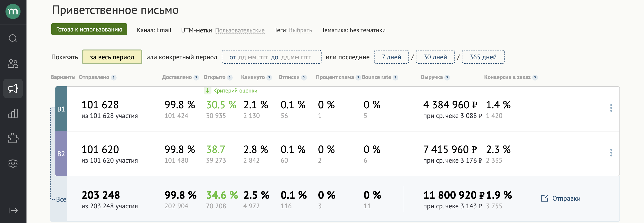Image resolution: width=644 pixels, height=223 pixels.
Task: Click B1 sent count 101 628
Action: (100, 105)
